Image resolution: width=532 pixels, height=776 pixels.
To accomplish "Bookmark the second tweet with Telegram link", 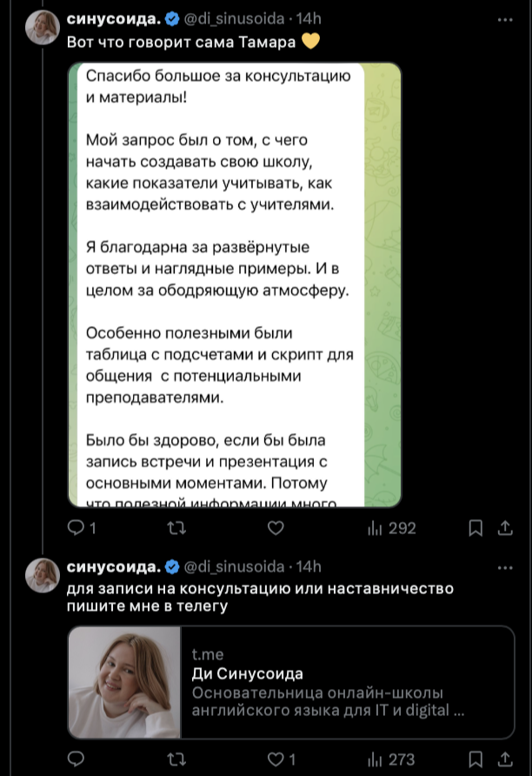I will (x=475, y=759).
